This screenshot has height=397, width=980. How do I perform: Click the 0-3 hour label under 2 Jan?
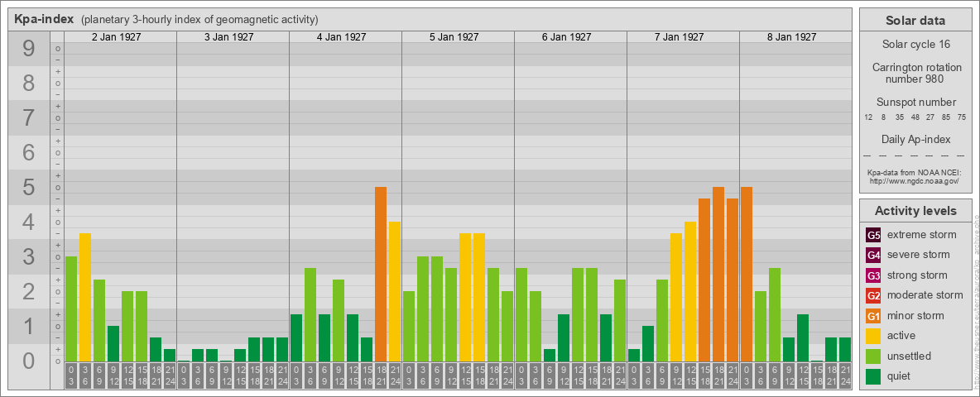[x=71, y=376]
